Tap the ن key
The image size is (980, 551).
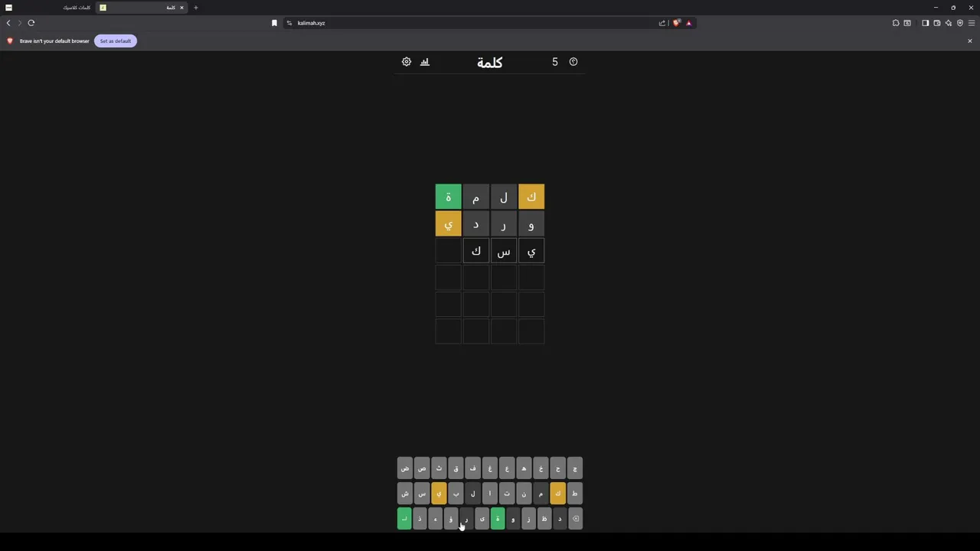[524, 494]
